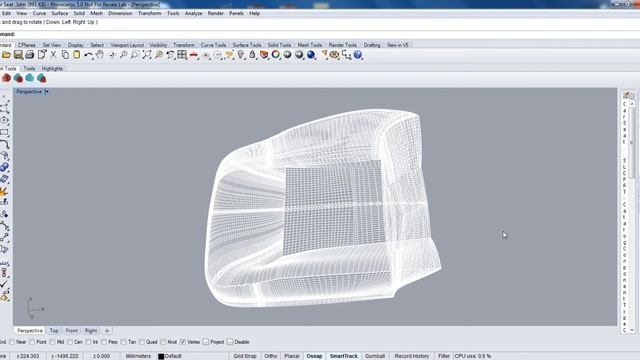Screen dimensions: 640x360
Task: Open the Perspective viewport title dropdown arrow
Action: (x=47, y=92)
